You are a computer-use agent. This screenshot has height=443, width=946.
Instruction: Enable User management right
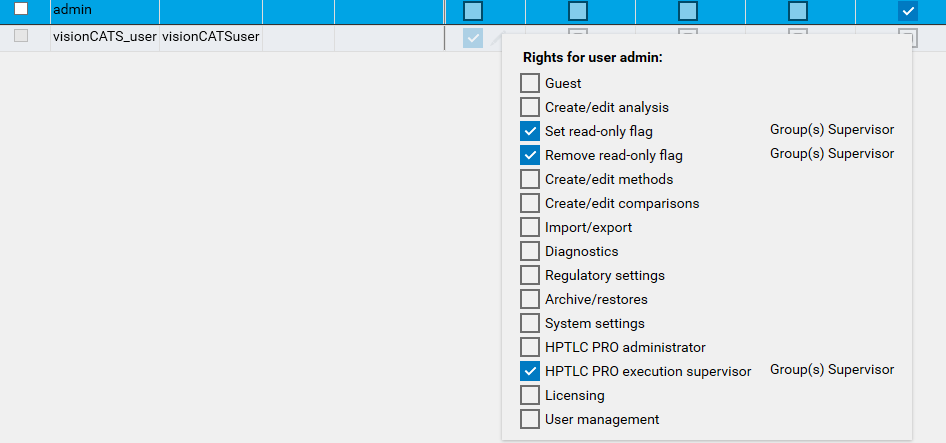[530, 419]
